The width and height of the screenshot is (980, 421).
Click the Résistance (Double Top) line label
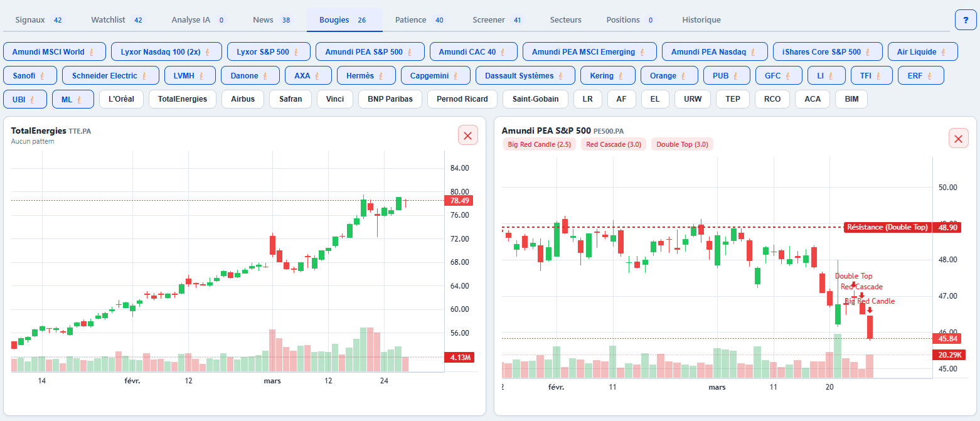(887, 227)
